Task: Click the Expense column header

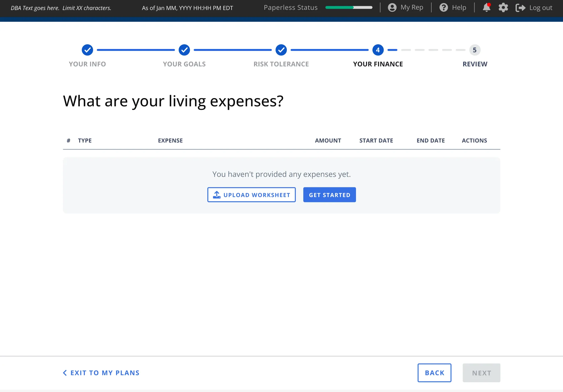Action: pos(170,141)
